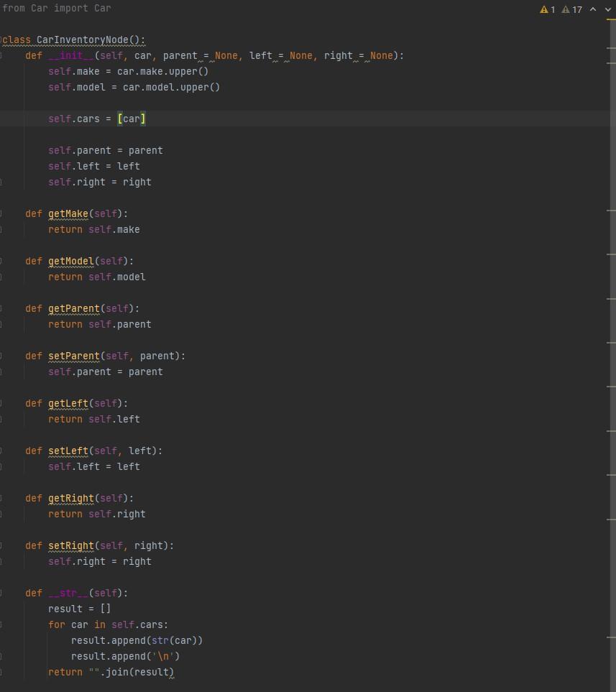Click the up chevron for previous problem
Image resolution: width=616 pixels, height=692 pixels.
592,9
